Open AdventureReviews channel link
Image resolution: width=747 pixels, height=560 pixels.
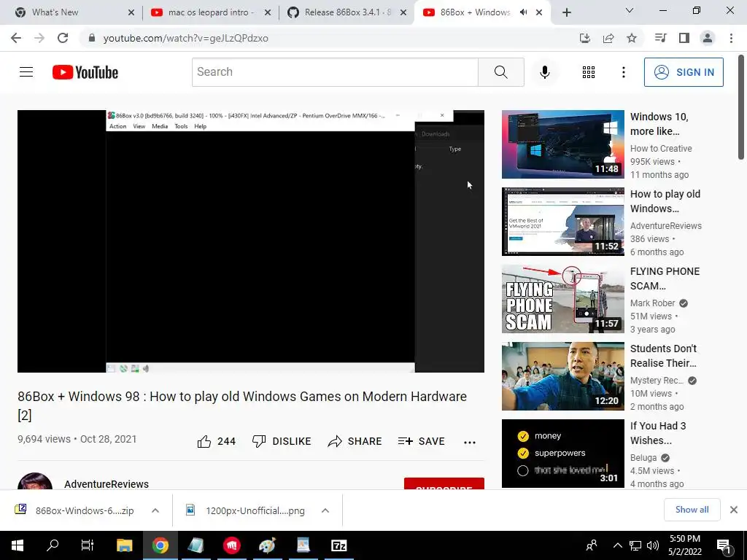pos(107,484)
